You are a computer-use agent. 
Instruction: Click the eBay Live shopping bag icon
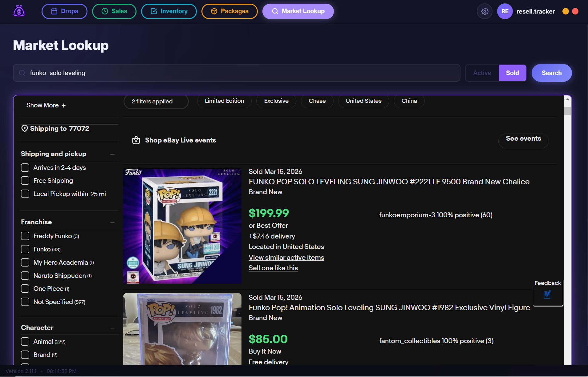(x=136, y=140)
